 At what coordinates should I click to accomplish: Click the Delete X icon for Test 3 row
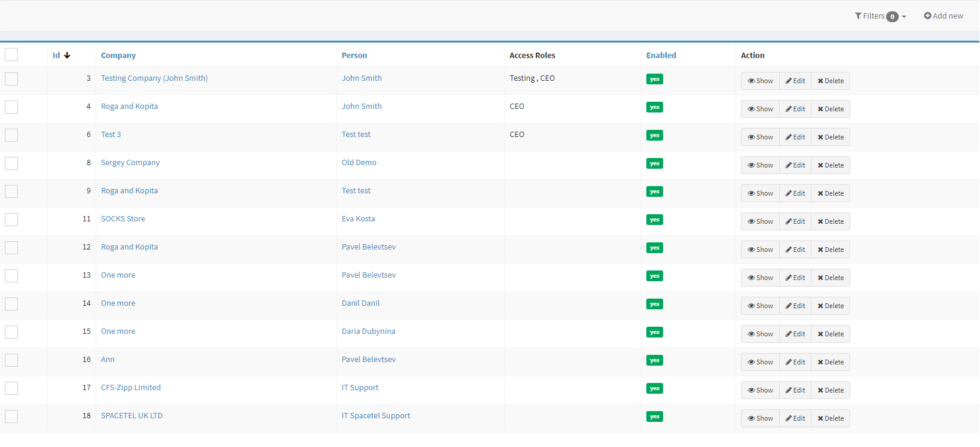point(820,137)
